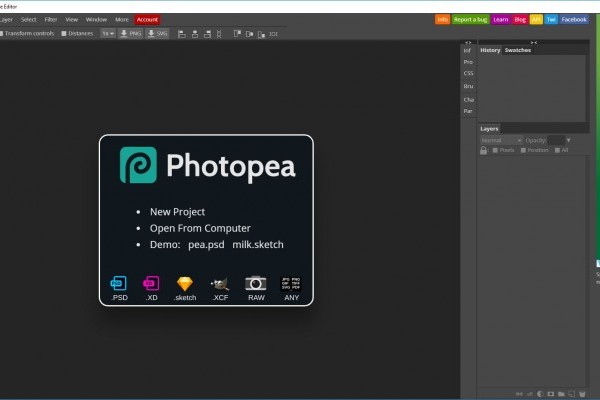600x400 pixels.
Task: Click the add layer mask icon
Action: [551, 394]
